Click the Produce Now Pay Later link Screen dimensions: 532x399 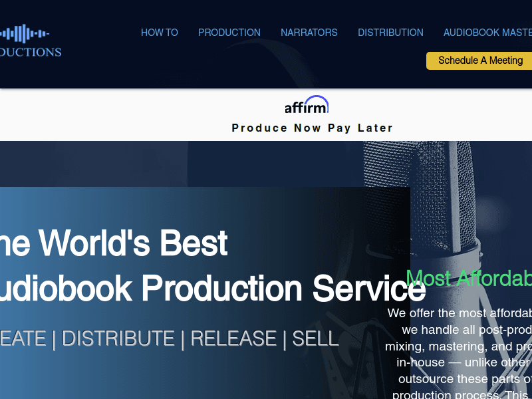(x=313, y=128)
